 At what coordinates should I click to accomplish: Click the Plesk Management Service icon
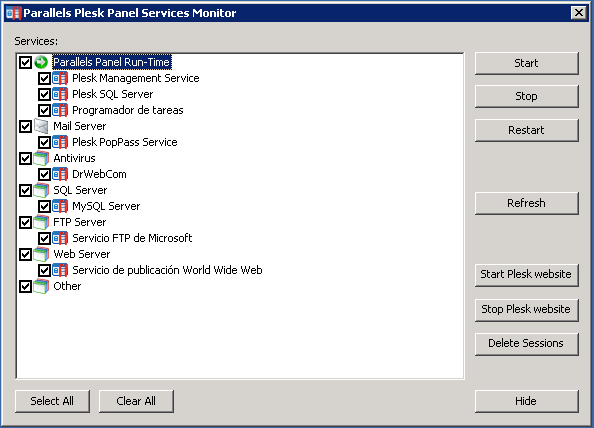coord(60,78)
